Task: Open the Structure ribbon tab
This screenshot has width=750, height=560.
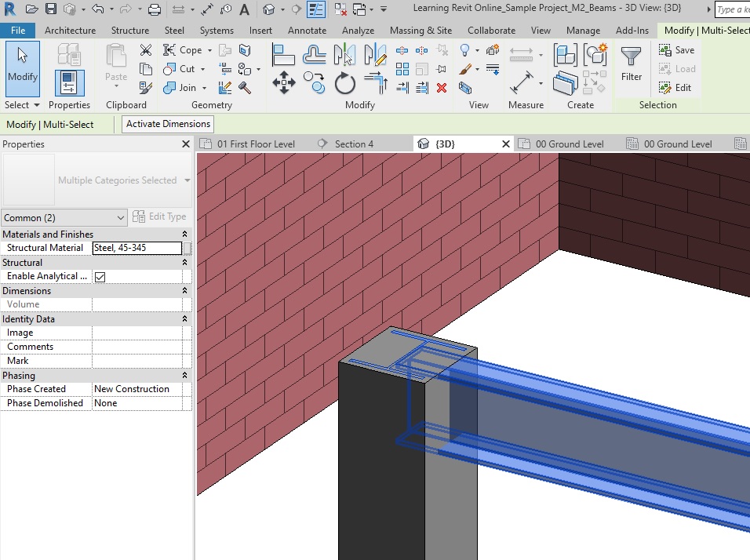Action: (x=130, y=31)
